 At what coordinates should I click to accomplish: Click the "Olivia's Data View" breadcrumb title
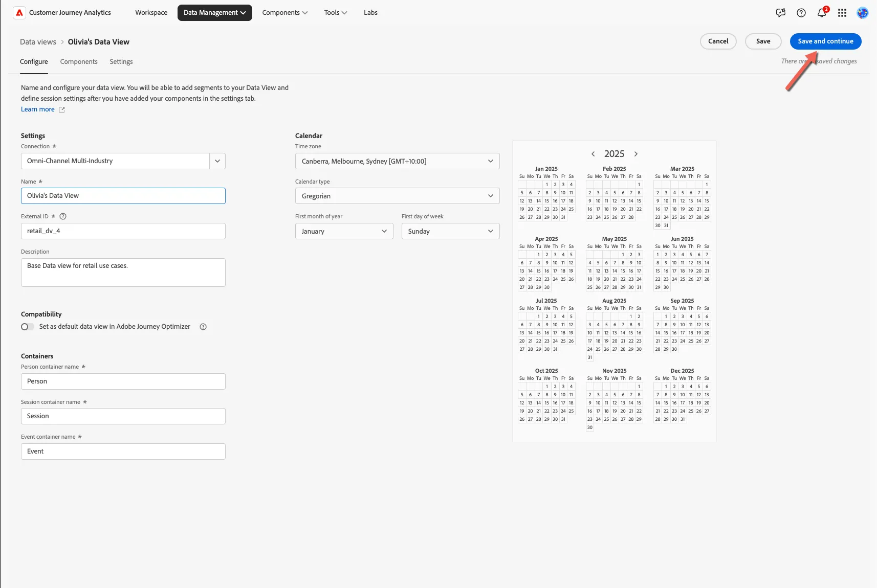[99, 42]
